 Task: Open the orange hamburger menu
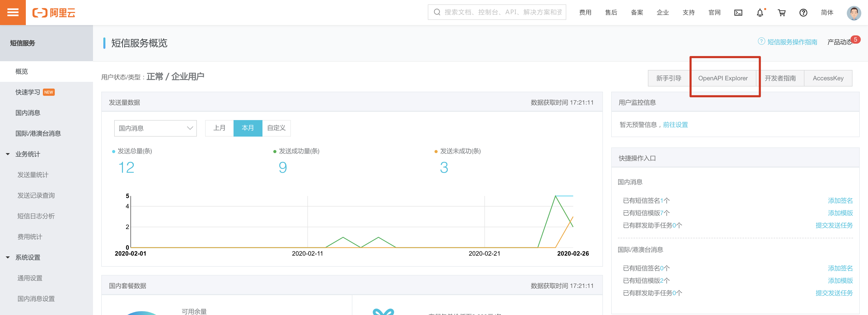tap(13, 12)
